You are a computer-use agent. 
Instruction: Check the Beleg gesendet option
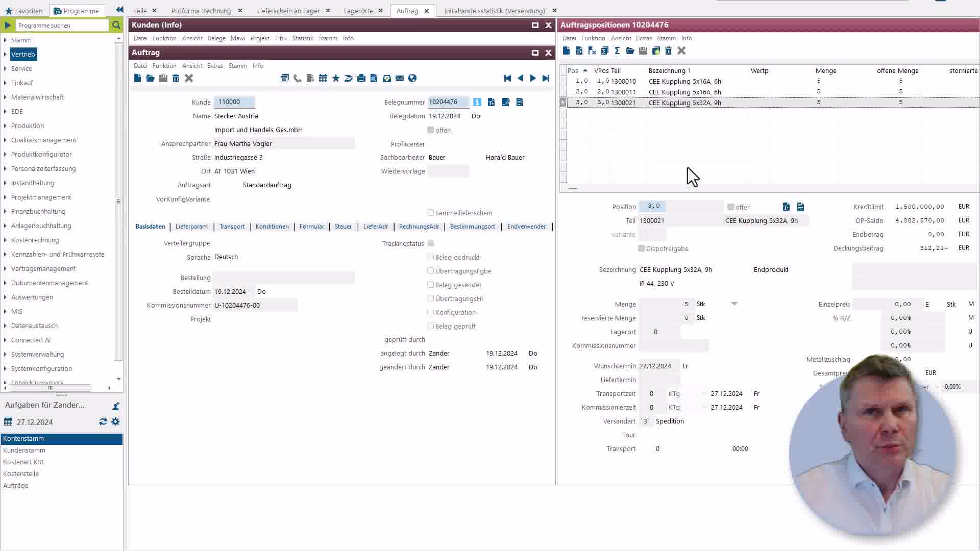(x=431, y=285)
